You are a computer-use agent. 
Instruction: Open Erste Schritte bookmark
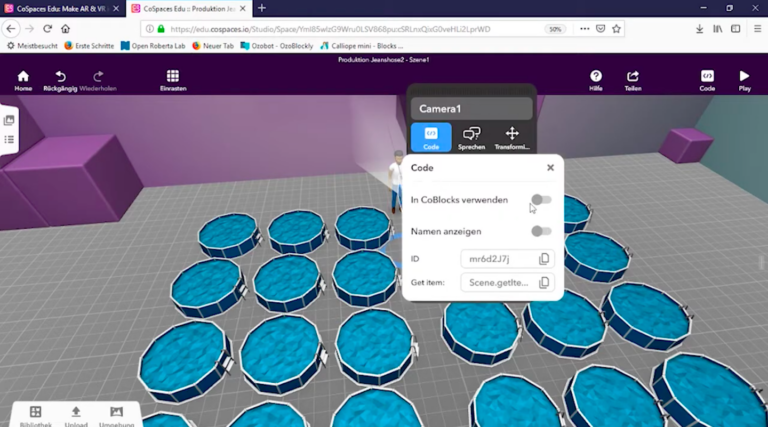(89, 46)
